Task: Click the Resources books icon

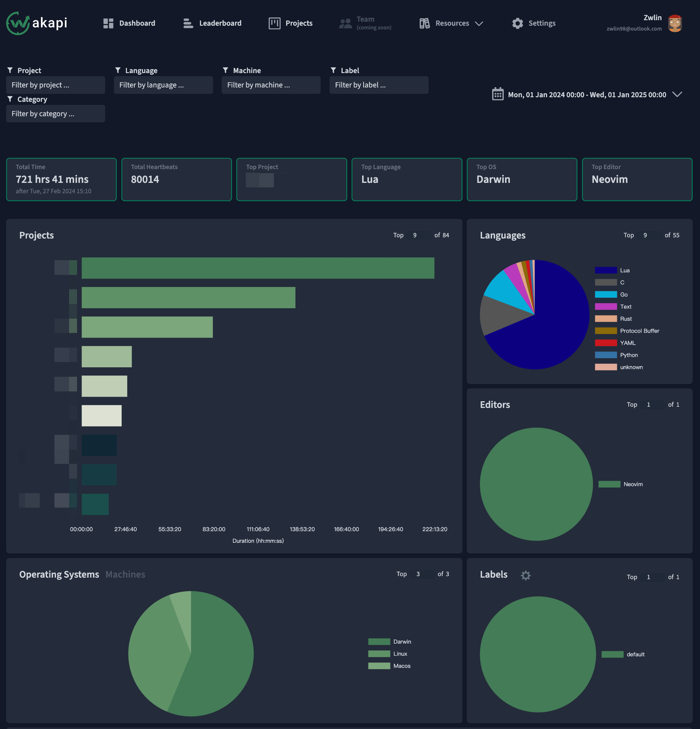Action: pos(425,24)
